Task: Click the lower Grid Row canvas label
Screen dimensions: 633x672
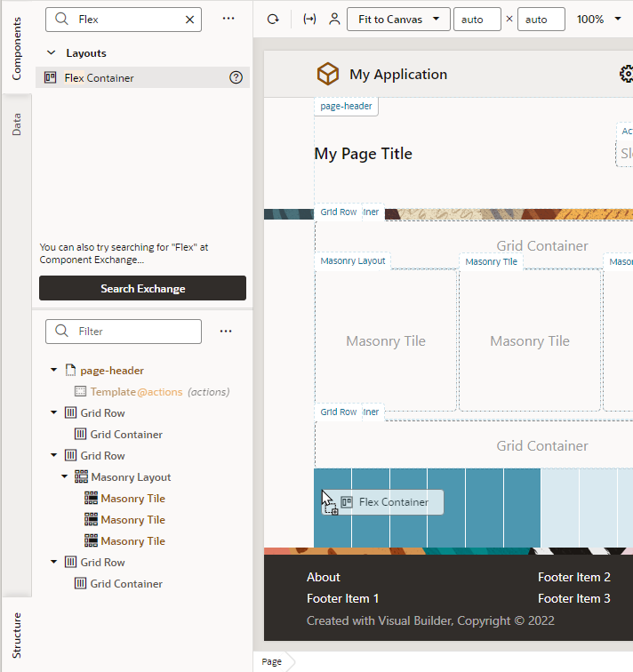Action: point(339,412)
